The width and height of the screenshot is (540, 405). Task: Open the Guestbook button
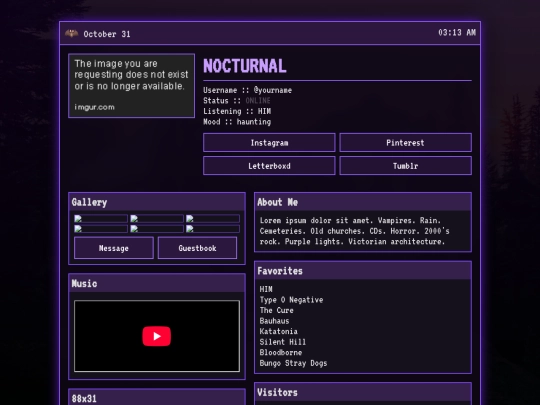[197, 248]
